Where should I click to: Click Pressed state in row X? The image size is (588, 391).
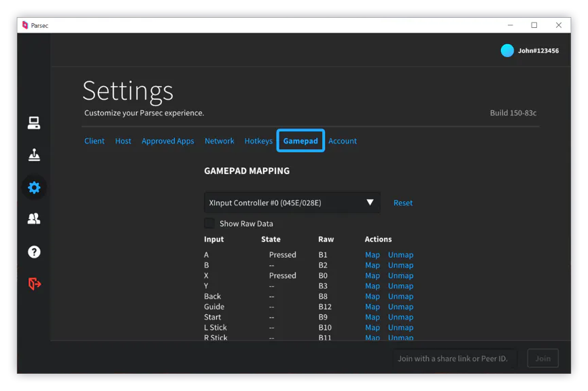[282, 276]
